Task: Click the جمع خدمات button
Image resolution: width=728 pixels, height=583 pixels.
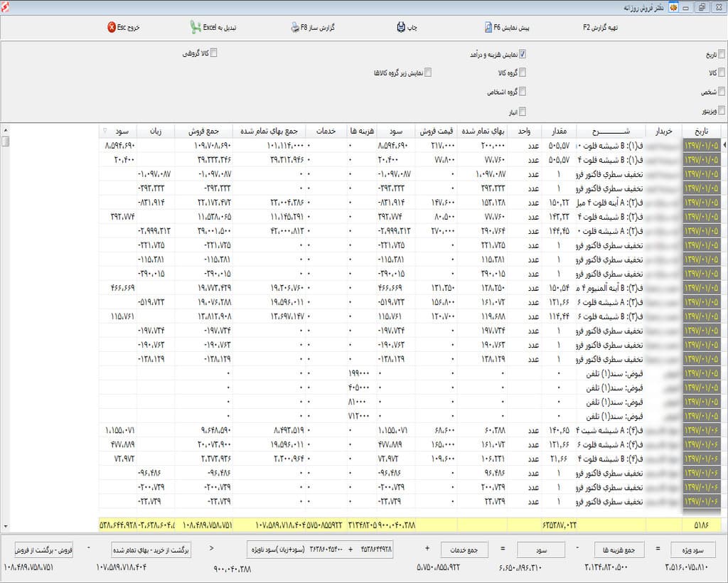Action: pos(464,550)
